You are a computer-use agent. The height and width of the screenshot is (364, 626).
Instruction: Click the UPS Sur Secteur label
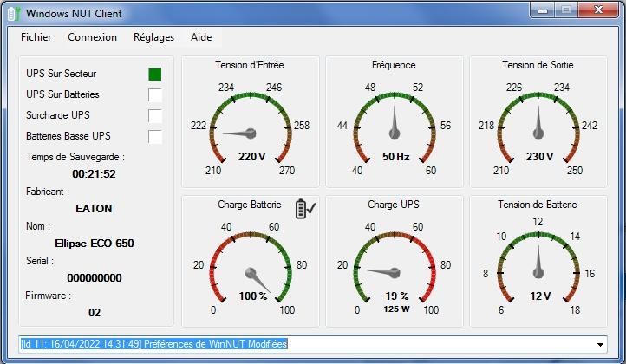[x=61, y=74]
